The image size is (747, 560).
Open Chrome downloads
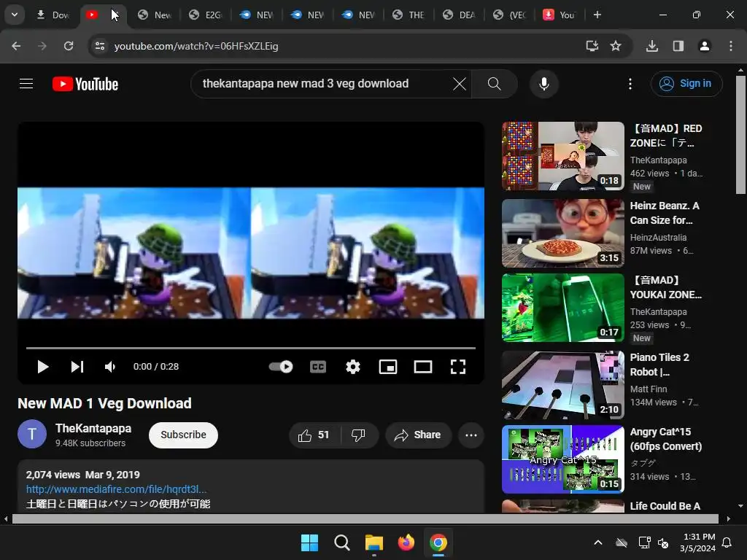(652, 46)
